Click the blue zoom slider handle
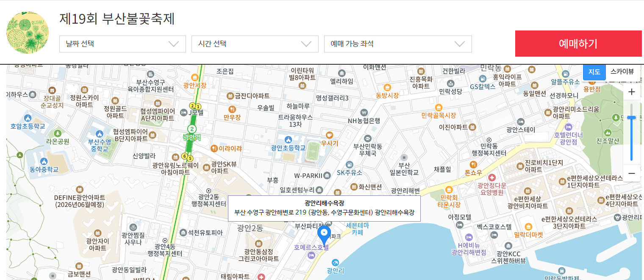Screen dimensions: 644x280 pyautogui.click(x=631, y=117)
